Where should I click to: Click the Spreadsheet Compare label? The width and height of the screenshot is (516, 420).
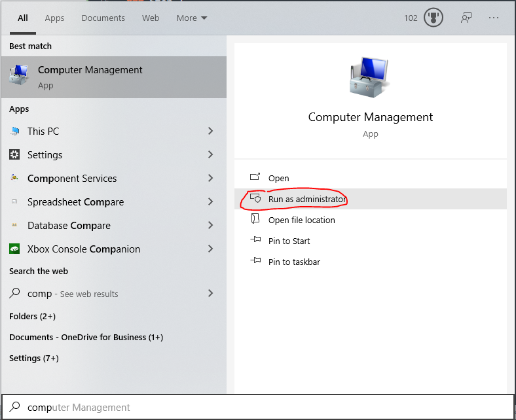tap(76, 202)
